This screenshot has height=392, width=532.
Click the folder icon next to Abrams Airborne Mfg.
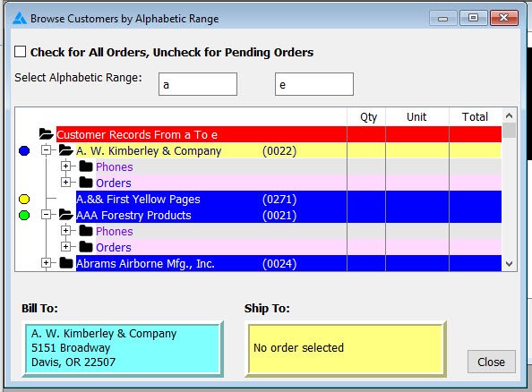click(66, 263)
